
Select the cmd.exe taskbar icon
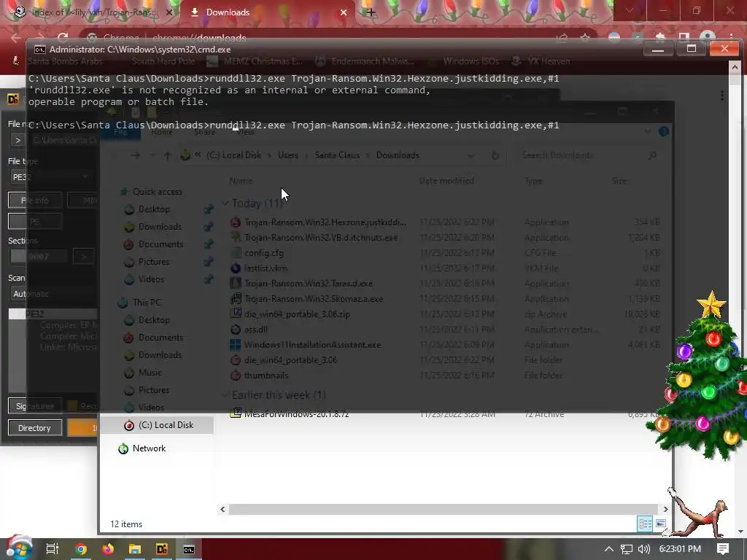[x=189, y=549]
